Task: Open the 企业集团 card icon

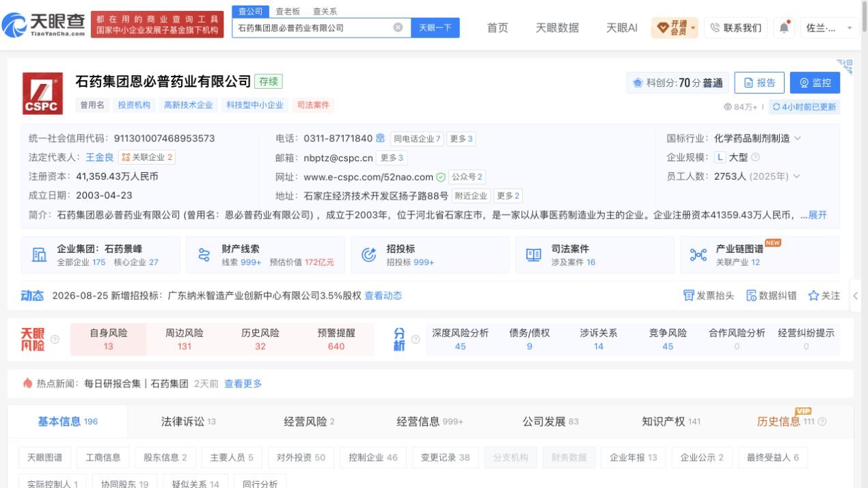Action: 40,255
